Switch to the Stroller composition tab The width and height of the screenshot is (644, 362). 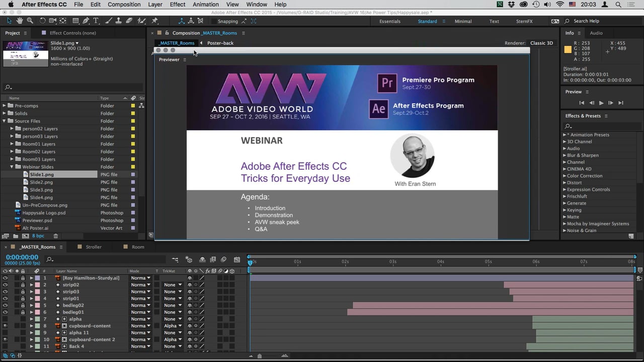[x=93, y=247]
